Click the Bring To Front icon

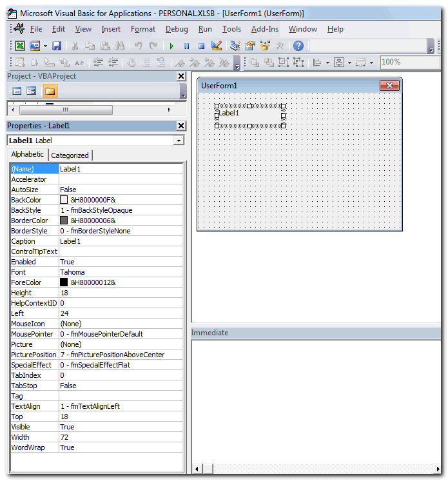click(x=254, y=63)
